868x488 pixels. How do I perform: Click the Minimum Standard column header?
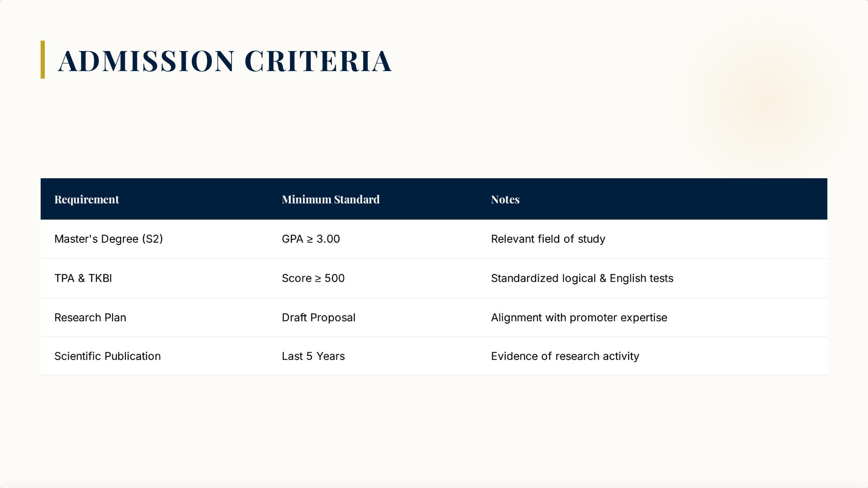[331, 199]
